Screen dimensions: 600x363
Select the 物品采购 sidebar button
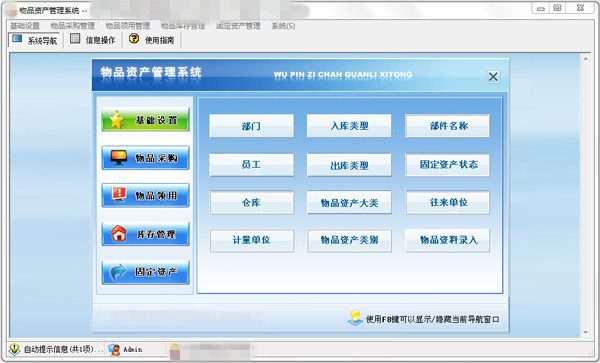145,158
